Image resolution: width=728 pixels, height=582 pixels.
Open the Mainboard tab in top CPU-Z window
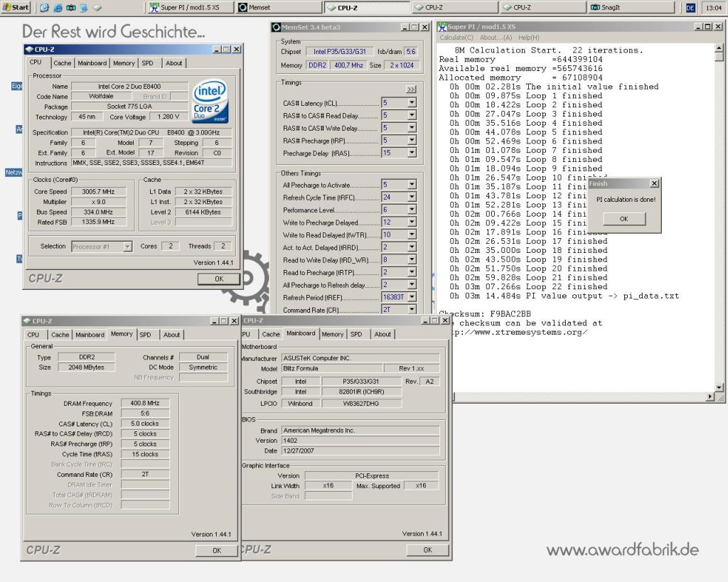coord(92,63)
